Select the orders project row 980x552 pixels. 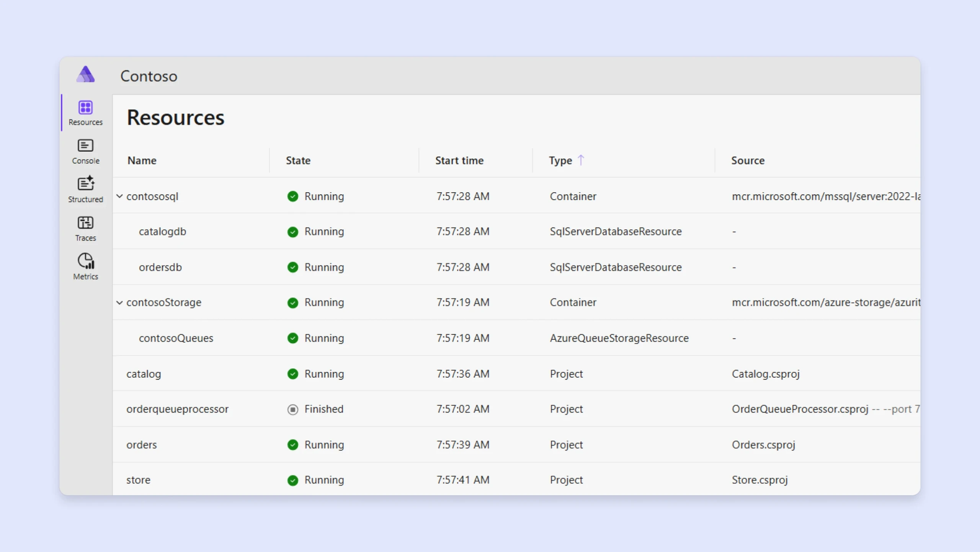[x=141, y=445]
